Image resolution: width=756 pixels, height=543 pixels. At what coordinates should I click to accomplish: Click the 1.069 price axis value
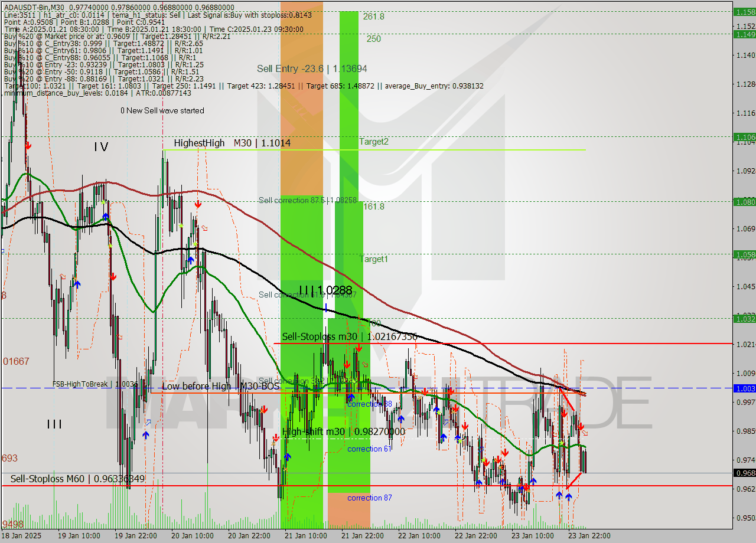(746, 229)
